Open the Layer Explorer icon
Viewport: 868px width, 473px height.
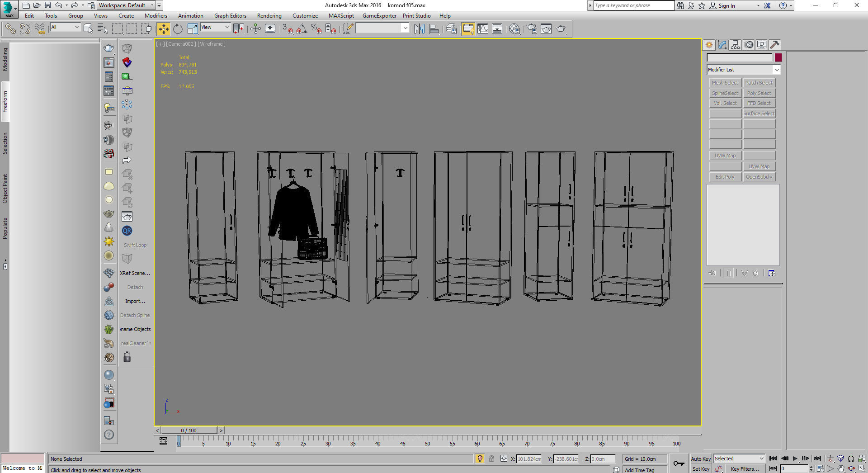[451, 29]
